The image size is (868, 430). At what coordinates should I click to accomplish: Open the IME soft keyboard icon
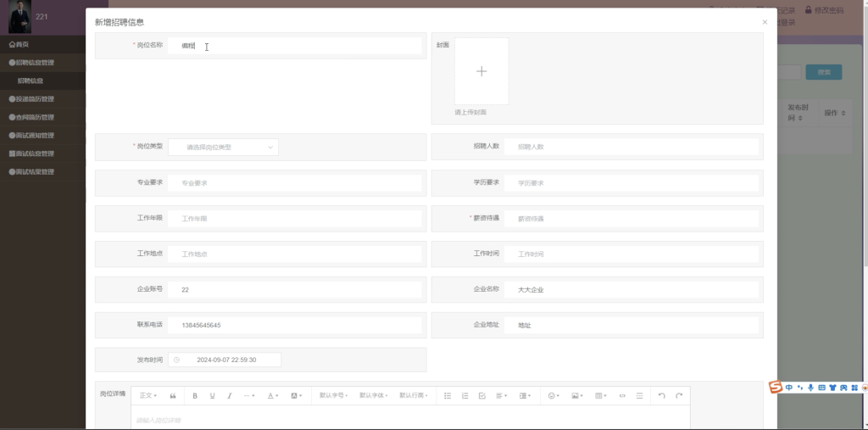click(x=821, y=388)
